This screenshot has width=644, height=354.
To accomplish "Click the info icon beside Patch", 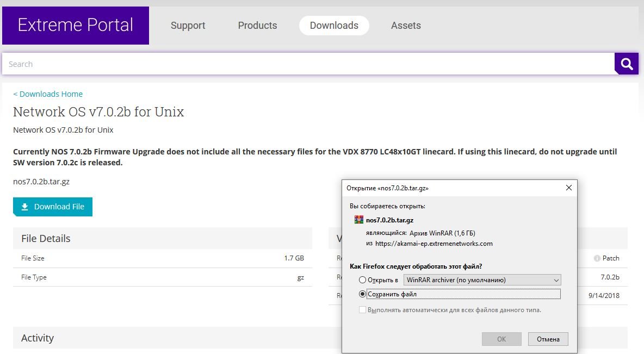I will point(597,258).
